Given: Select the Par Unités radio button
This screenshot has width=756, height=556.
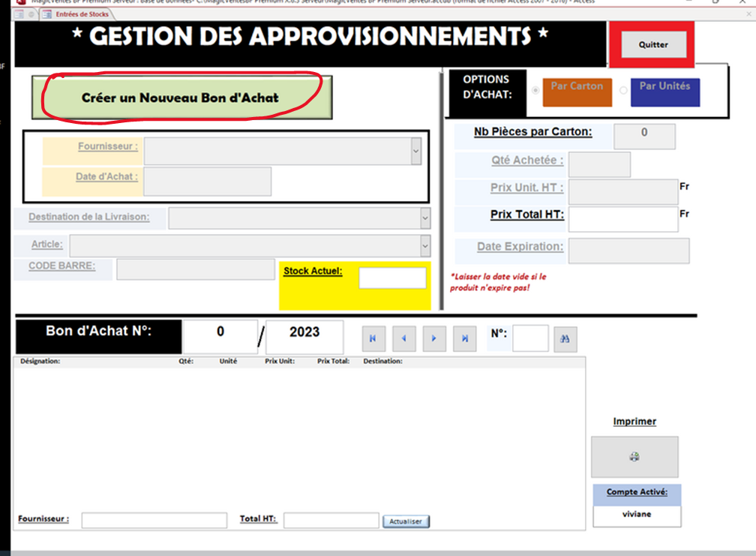Looking at the screenshot, I should click(x=623, y=91).
